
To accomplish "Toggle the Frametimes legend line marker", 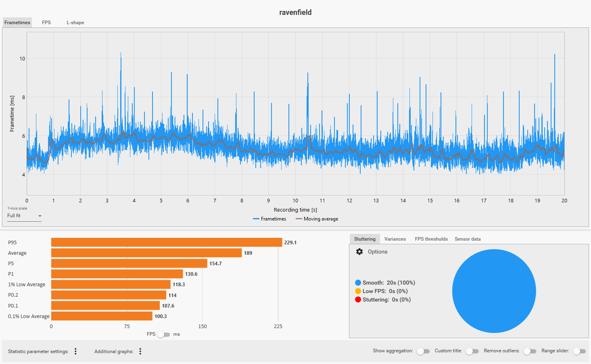I will coord(256,219).
